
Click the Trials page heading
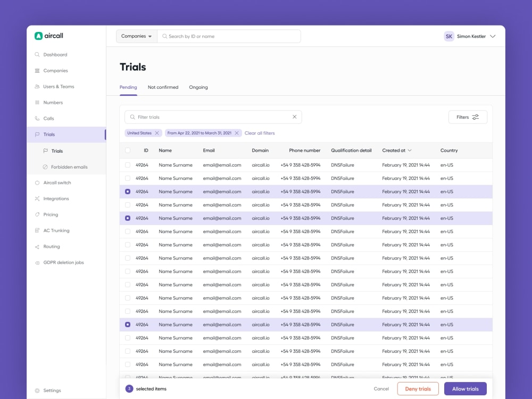(x=132, y=67)
